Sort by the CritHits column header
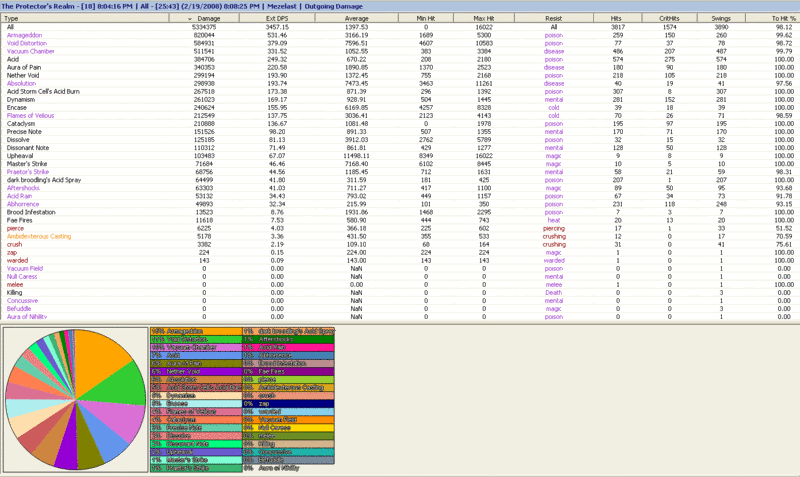The image size is (800, 477). tap(669, 18)
